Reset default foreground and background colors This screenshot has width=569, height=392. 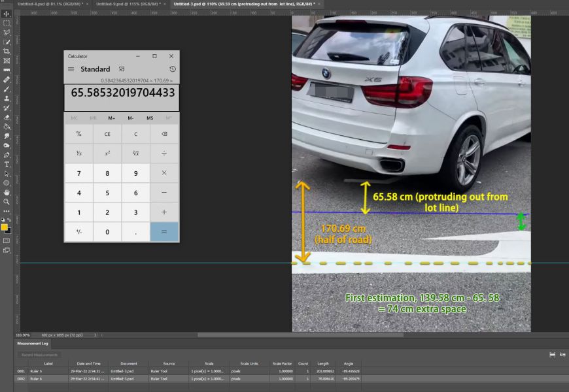click(x=3, y=220)
